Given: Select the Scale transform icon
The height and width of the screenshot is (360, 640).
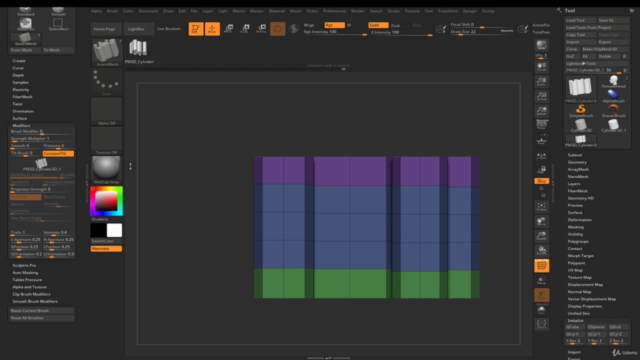Looking at the screenshot, I should click(x=245, y=29).
